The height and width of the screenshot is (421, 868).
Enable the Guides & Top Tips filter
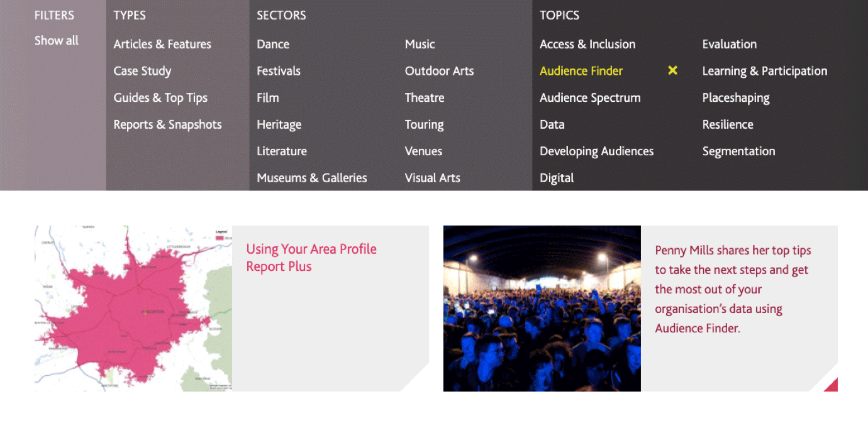pyautogui.click(x=160, y=98)
